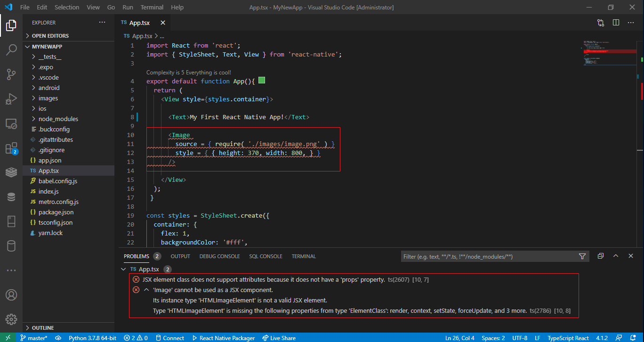Screen dimensions: 644x342
Task: Open the Terminal menu
Action: click(152, 8)
